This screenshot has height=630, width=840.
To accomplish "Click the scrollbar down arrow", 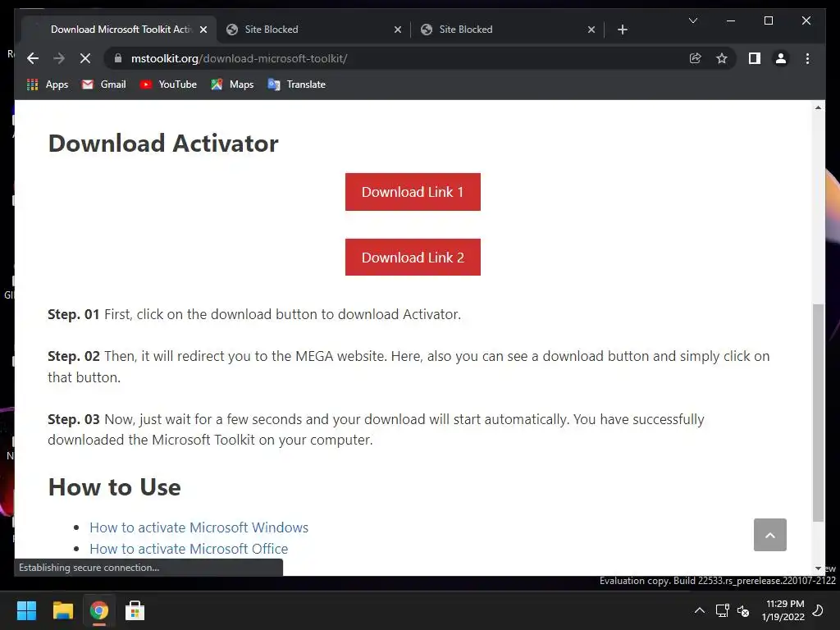I will tap(818, 568).
